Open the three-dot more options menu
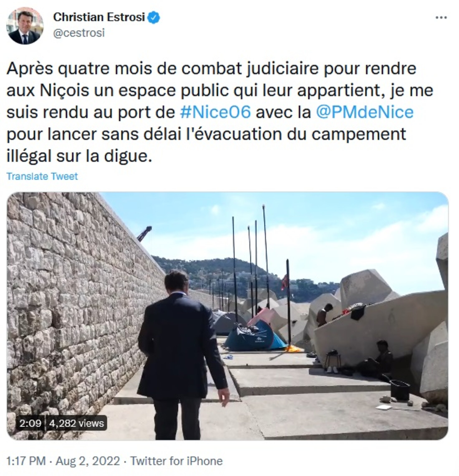Screen dimensions: 459x476 tap(441, 18)
